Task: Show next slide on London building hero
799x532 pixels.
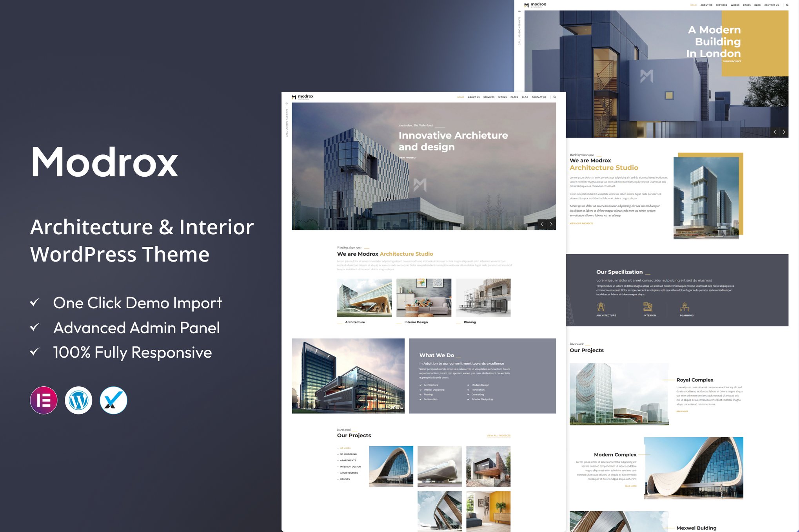Action: (784, 132)
